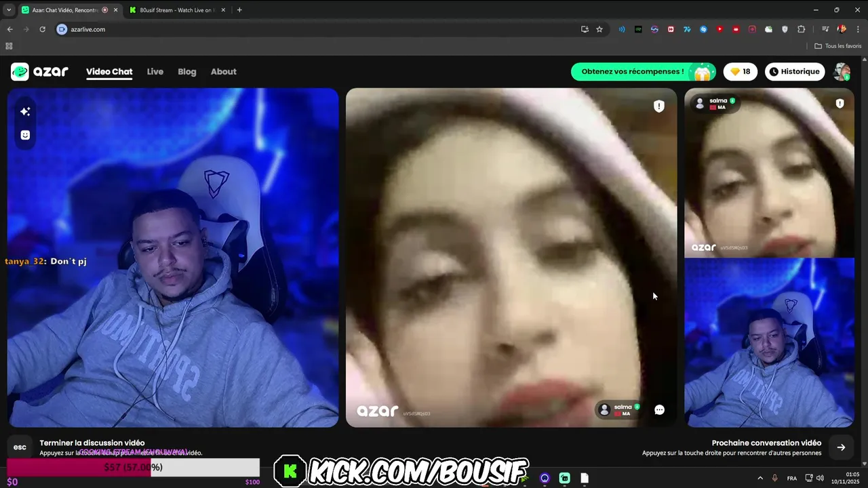Reload the current page

tap(42, 29)
